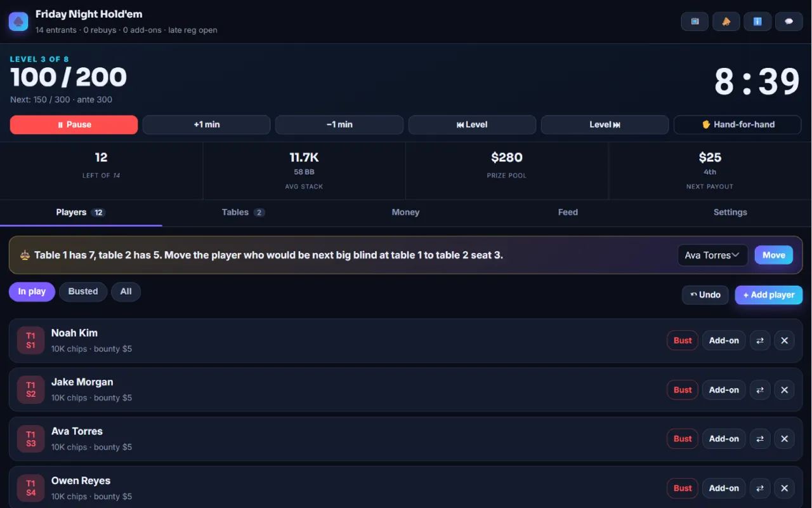Remove Owen Reyes with the X icon
The height and width of the screenshot is (508, 812).
click(x=784, y=488)
